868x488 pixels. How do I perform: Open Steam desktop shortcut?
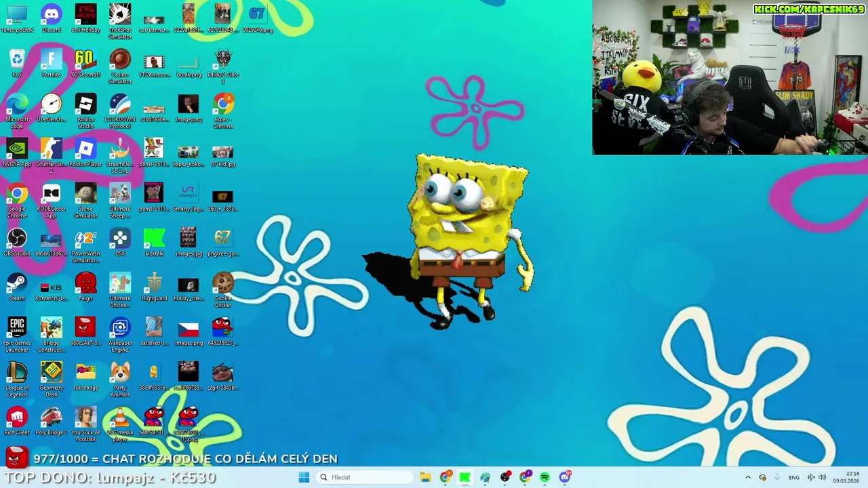pos(17,287)
